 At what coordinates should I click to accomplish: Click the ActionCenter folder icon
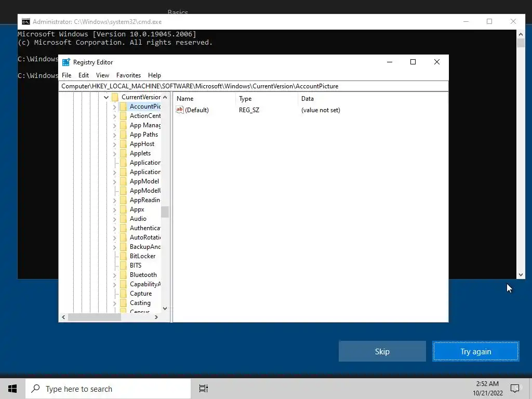point(124,116)
